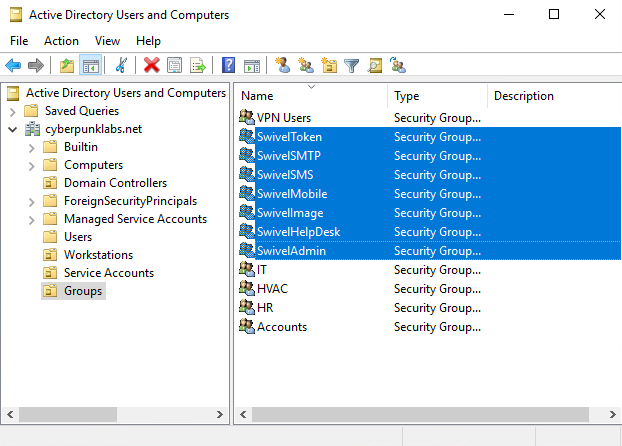Click the Cut scissors toolbar icon

[x=121, y=66]
